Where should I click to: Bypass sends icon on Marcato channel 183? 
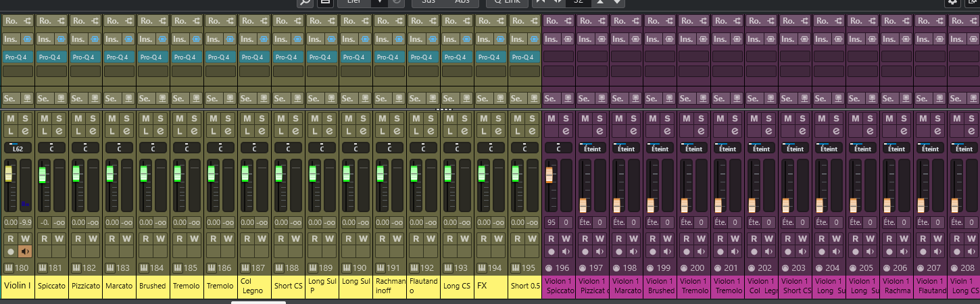pyautogui.click(x=128, y=98)
